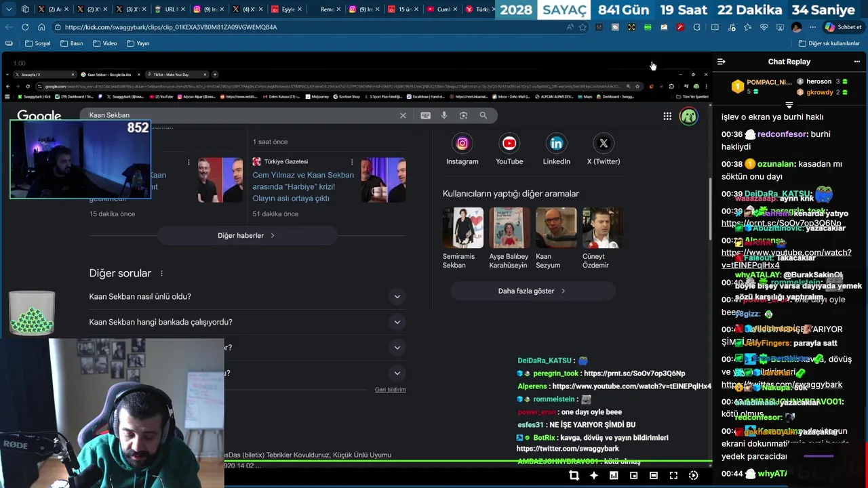The image size is (868, 488).
Task: Click Google search by image lens icon
Action: click(x=464, y=115)
